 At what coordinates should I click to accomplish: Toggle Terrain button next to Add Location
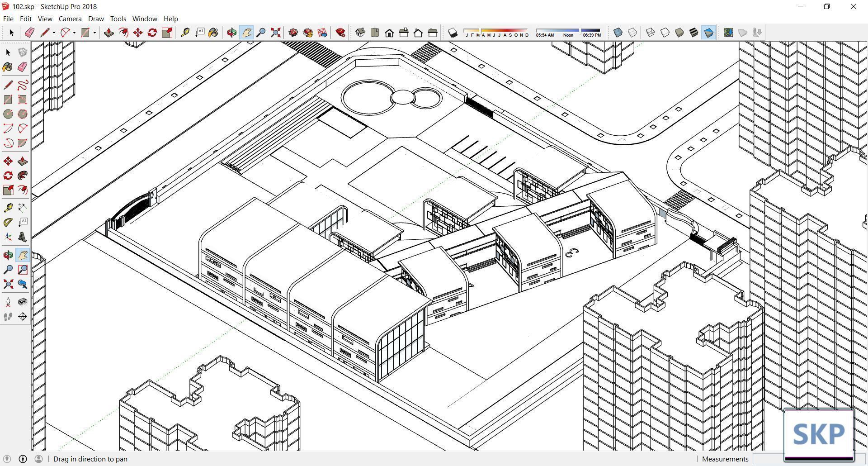tap(743, 33)
